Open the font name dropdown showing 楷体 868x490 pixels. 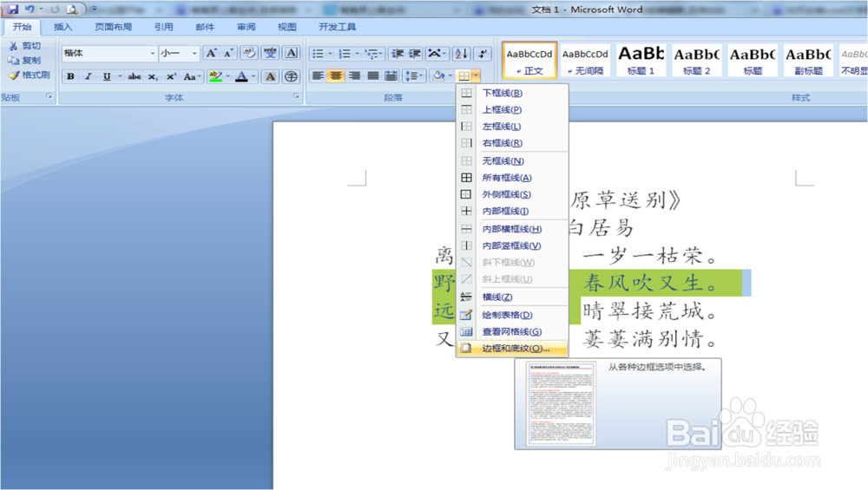(153, 54)
